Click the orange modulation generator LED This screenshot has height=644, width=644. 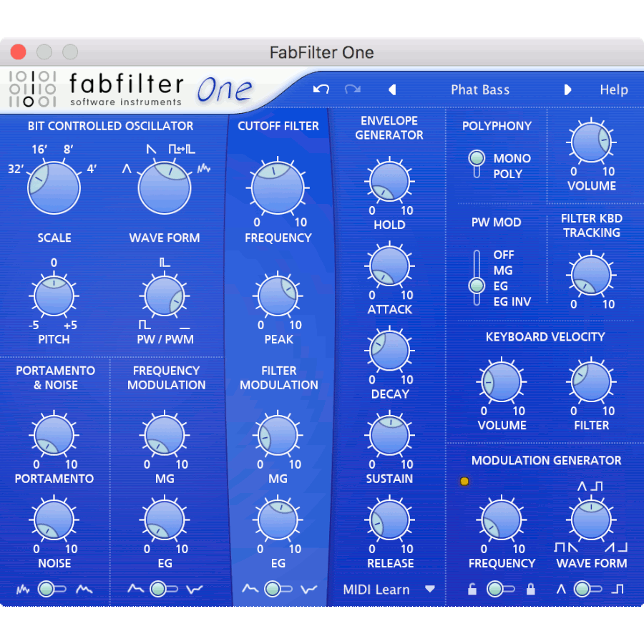click(x=464, y=482)
